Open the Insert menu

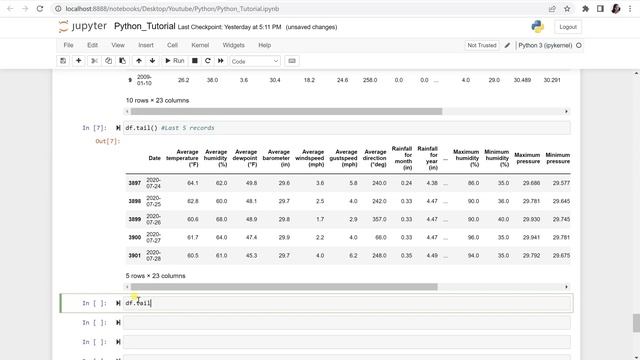click(x=146, y=45)
